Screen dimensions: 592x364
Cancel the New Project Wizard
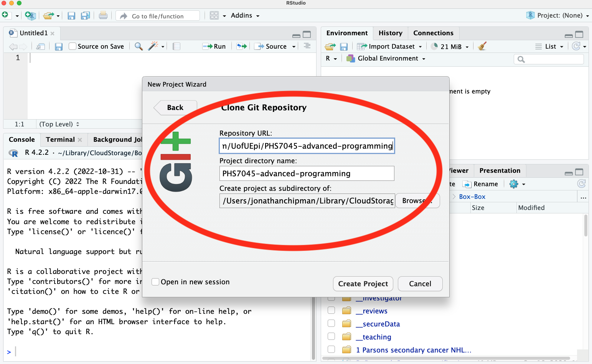(420, 284)
